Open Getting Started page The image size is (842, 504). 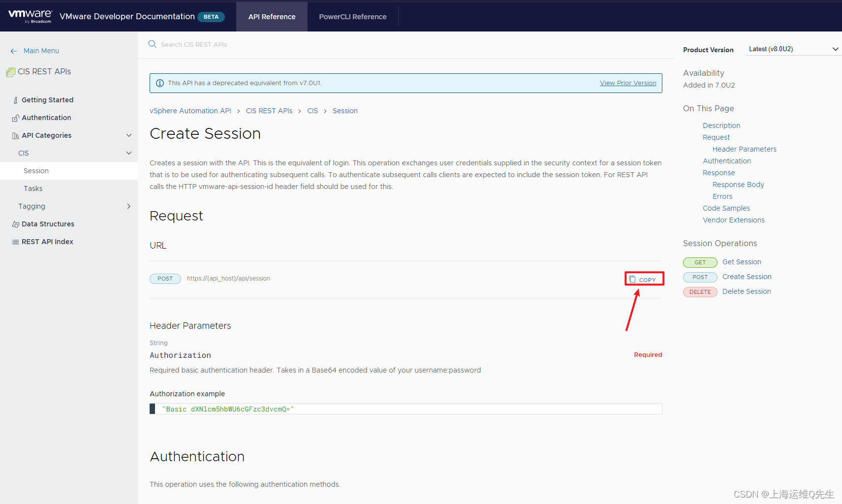[x=47, y=100]
